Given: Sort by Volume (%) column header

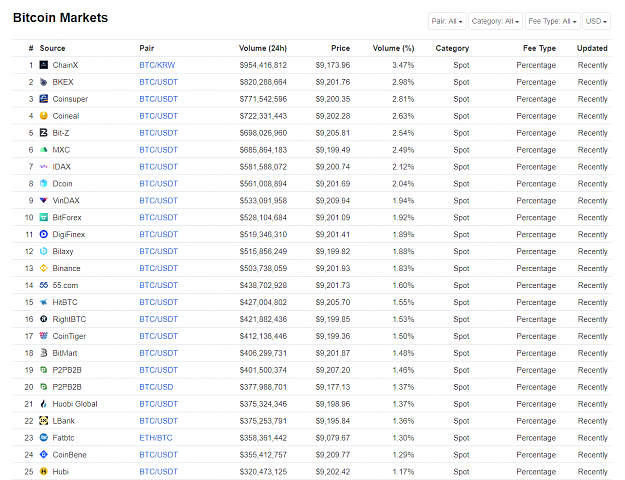Looking at the screenshot, I should click(x=393, y=48).
